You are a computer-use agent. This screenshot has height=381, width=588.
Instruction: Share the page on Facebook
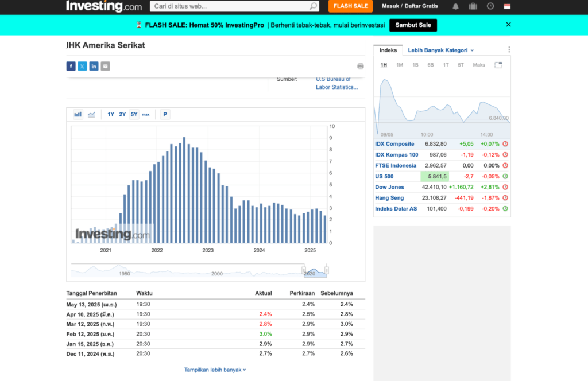coord(71,67)
